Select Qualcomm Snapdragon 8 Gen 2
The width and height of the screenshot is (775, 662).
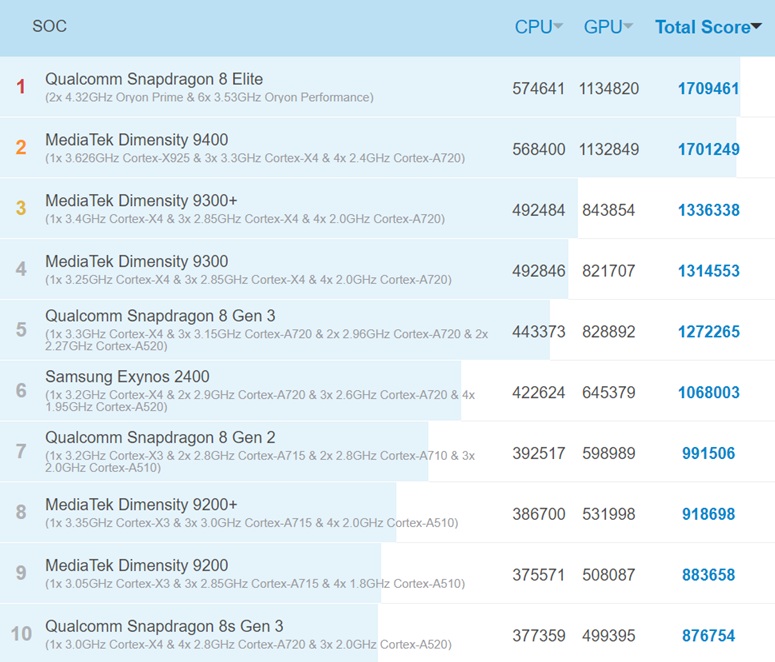(160, 437)
